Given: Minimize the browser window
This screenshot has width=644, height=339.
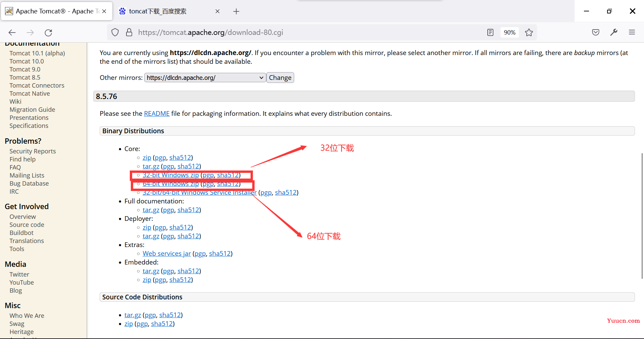Looking at the screenshot, I should point(586,11).
